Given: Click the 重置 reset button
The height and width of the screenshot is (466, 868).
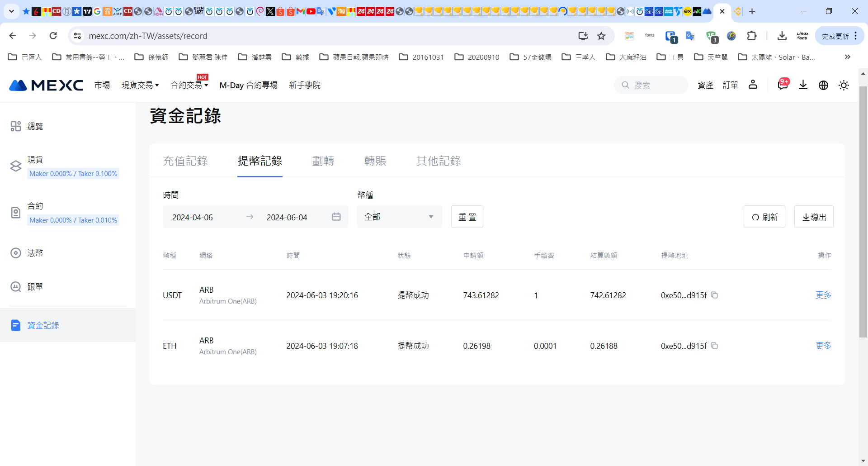Looking at the screenshot, I should point(467,217).
